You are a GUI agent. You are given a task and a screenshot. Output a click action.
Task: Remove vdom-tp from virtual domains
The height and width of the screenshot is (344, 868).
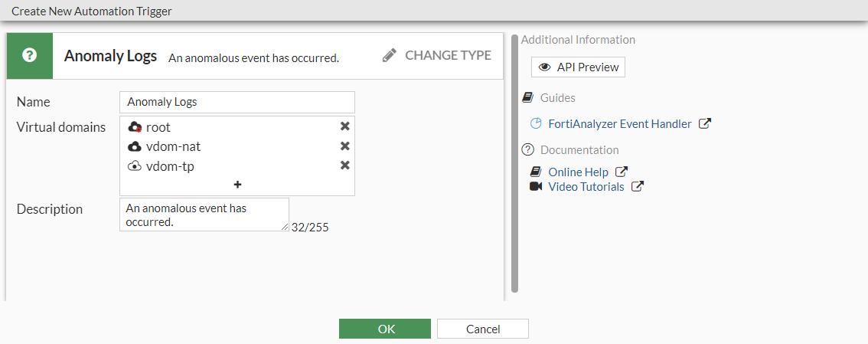click(344, 165)
